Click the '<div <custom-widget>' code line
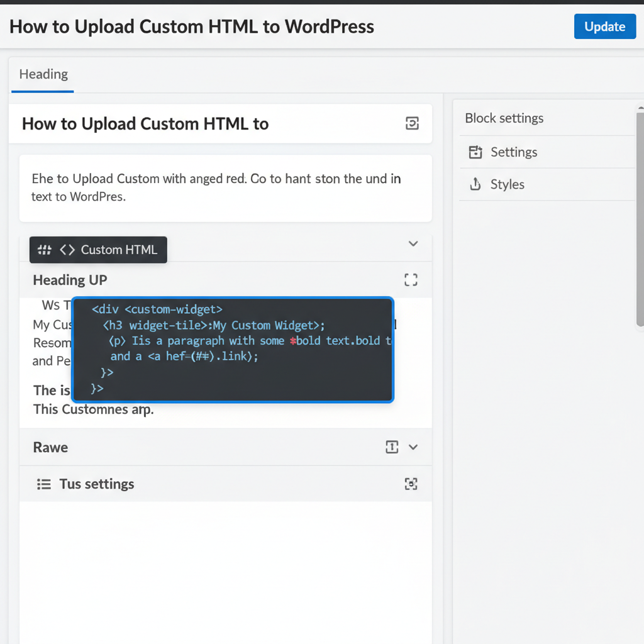Image resolution: width=644 pixels, height=644 pixels. (x=157, y=309)
